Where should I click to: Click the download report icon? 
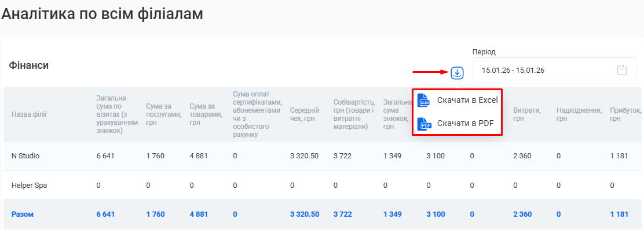click(457, 73)
